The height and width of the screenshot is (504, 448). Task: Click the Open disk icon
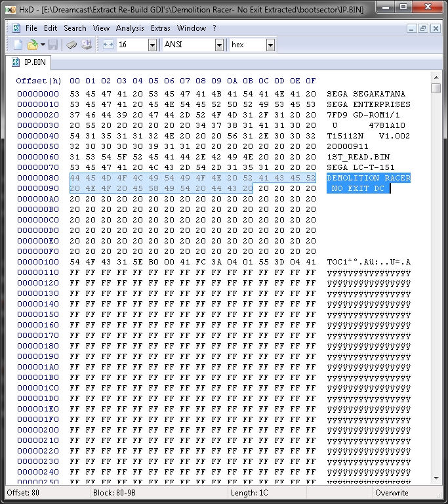click(86, 45)
